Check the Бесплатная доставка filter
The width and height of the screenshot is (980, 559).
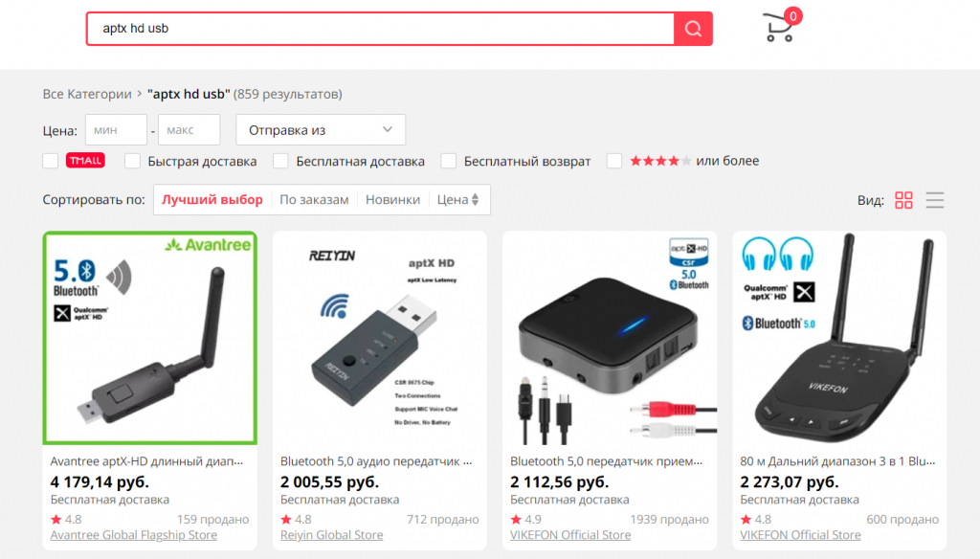point(280,161)
